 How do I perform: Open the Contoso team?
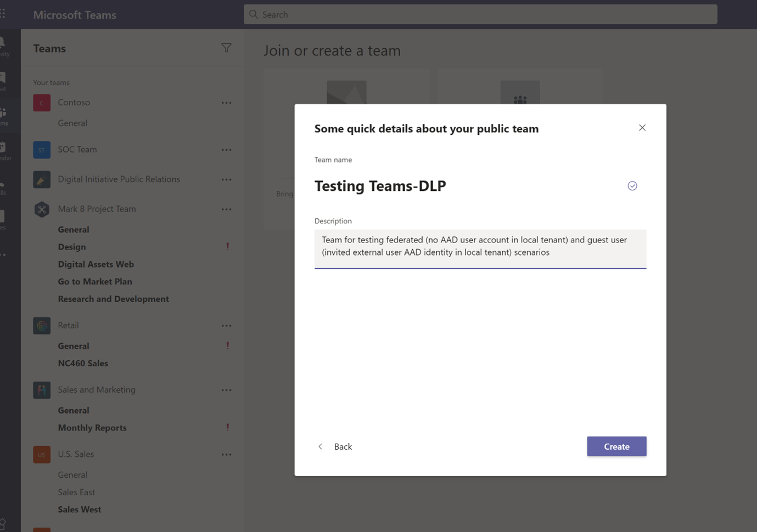pos(74,103)
